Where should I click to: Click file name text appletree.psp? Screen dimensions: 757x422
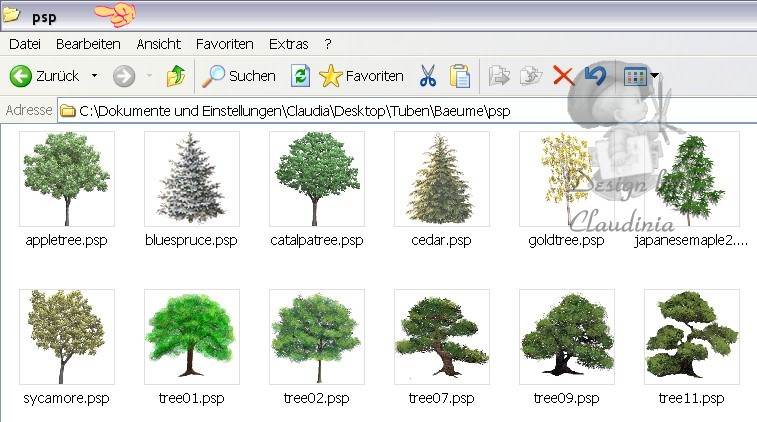pos(67,240)
